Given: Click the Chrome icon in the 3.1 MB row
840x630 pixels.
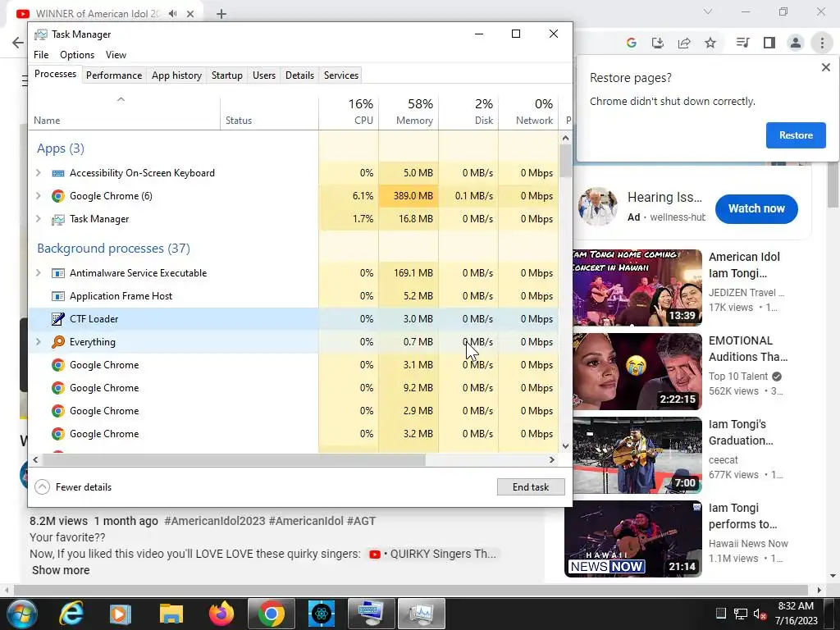Looking at the screenshot, I should (58, 365).
